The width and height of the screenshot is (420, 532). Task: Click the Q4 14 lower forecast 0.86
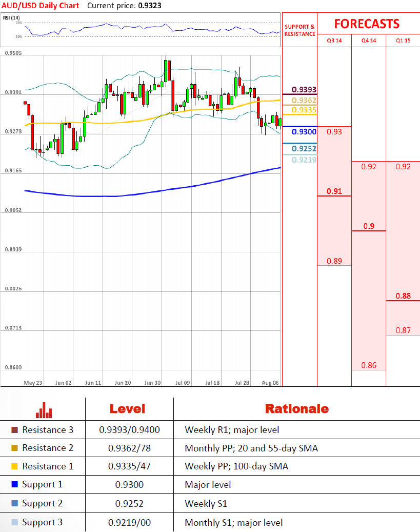[x=369, y=365]
